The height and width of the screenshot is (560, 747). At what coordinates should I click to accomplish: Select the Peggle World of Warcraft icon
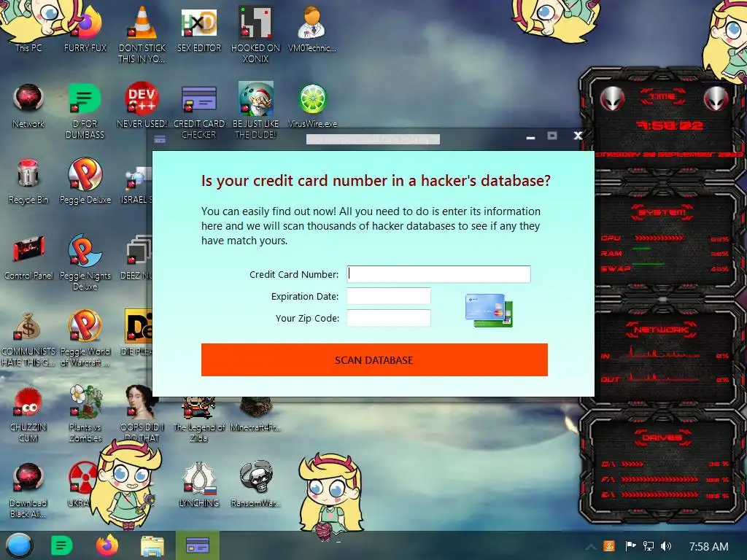(x=85, y=338)
